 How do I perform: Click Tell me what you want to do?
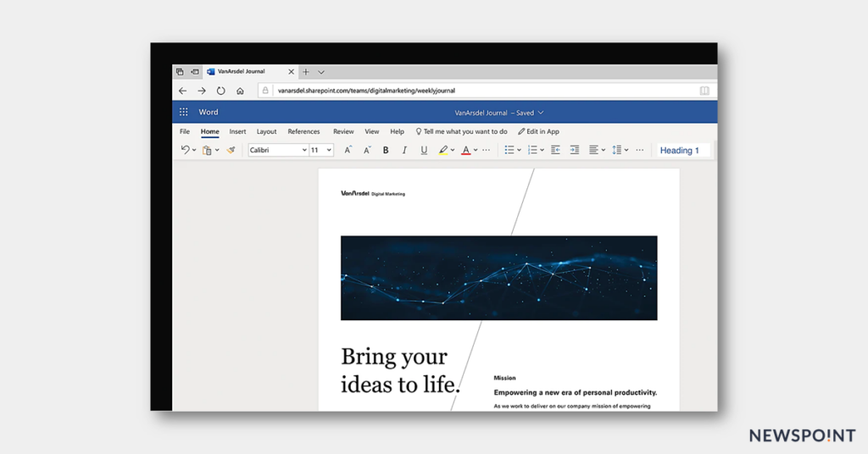point(461,131)
